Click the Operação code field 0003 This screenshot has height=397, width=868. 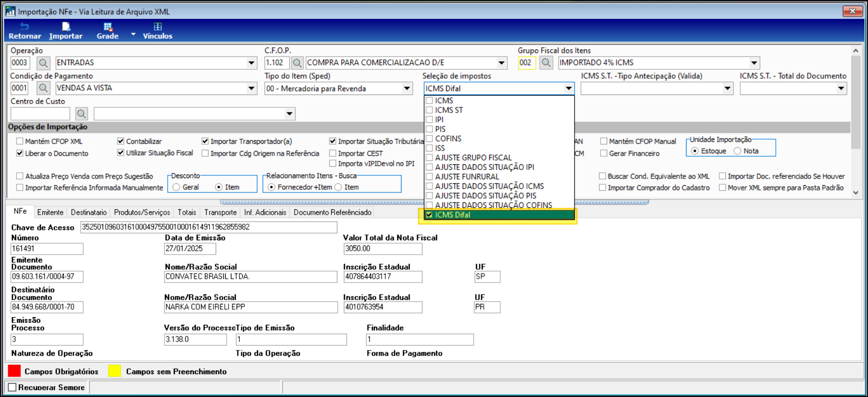(x=20, y=63)
